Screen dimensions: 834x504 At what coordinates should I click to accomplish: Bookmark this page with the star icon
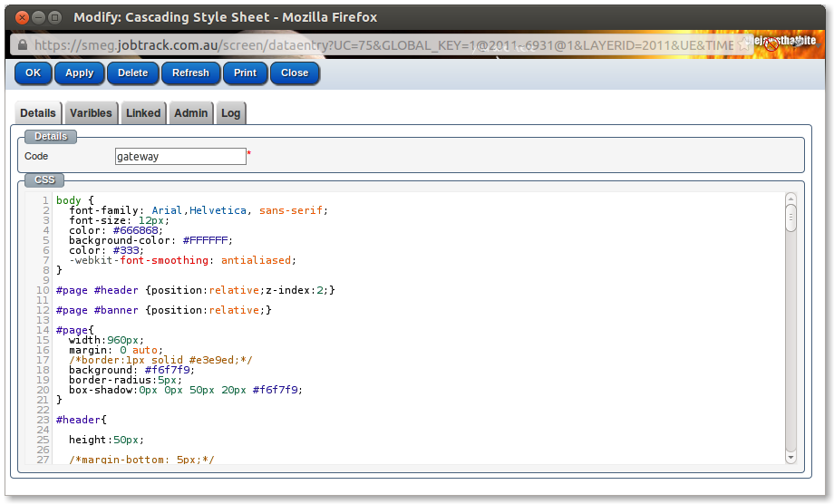(x=744, y=44)
